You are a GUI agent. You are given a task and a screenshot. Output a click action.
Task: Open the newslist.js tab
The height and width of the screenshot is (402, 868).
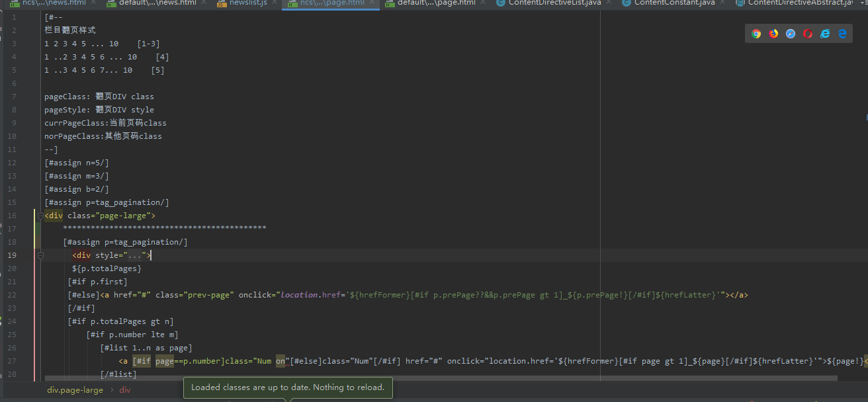[x=248, y=3]
